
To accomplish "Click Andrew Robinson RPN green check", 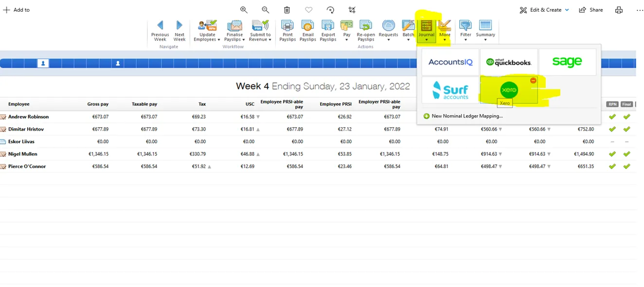I will coord(612,117).
